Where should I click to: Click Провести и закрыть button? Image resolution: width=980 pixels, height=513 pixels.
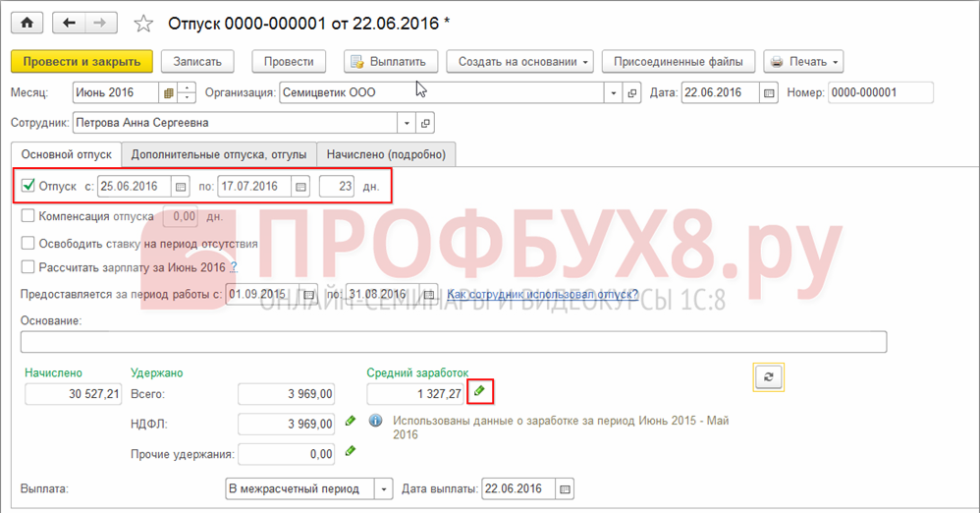(x=82, y=61)
